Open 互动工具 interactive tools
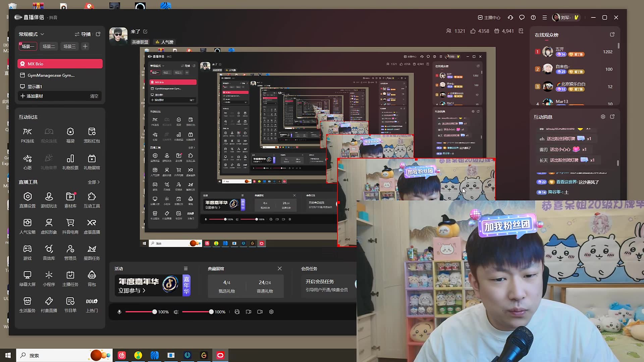The height and width of the screenshot is (362, 644). [x=92, y=200]
